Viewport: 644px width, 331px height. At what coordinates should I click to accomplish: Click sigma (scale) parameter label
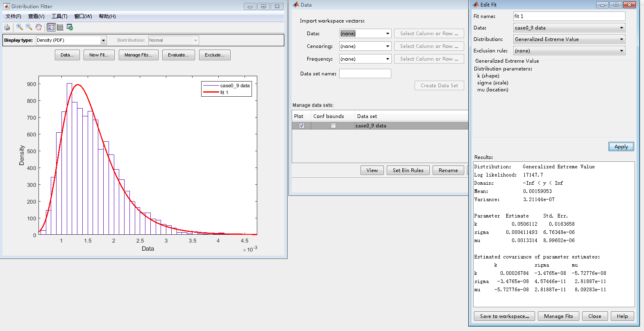point(493,83)
